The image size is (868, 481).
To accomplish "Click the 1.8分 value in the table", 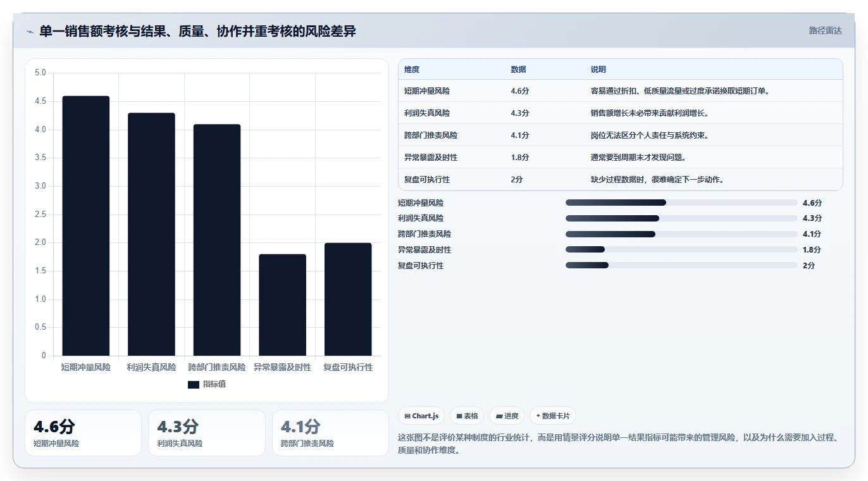I will tap(520, 158).
